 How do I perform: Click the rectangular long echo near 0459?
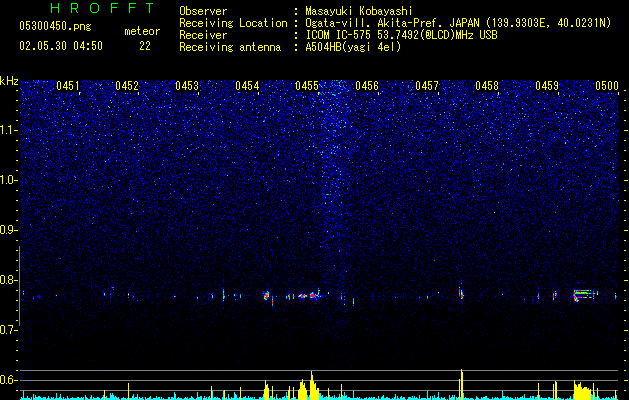(x=586, y=295)
